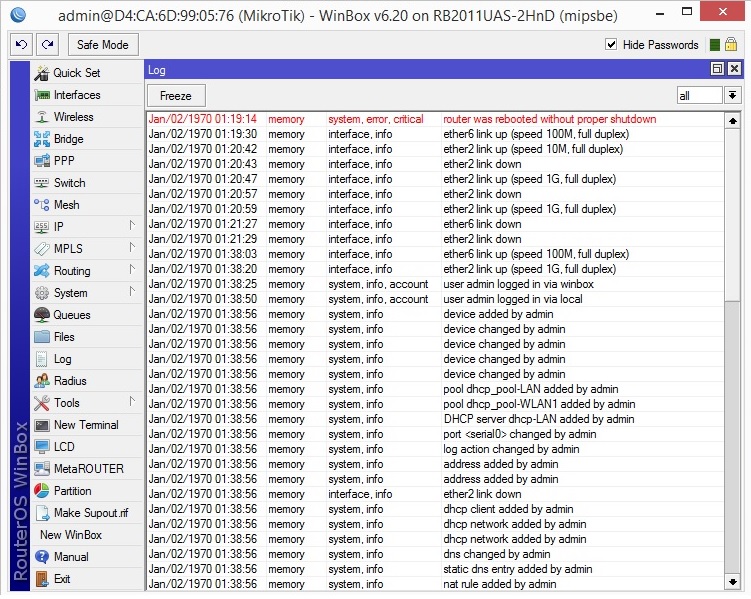Select 'pool dhcp_pool-LAN added by admin' entry
Viewport: 751px width, 599px height.
(435, 389)
